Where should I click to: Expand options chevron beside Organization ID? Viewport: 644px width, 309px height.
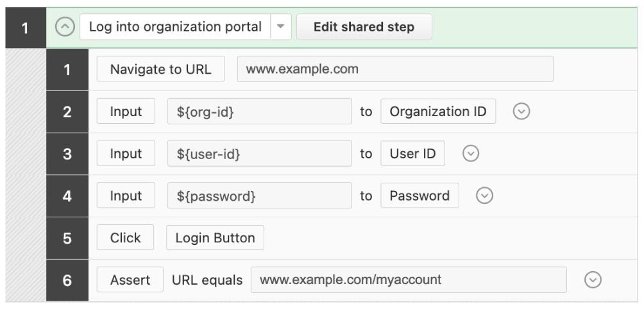pyautogui.click(x=522, y=112)
